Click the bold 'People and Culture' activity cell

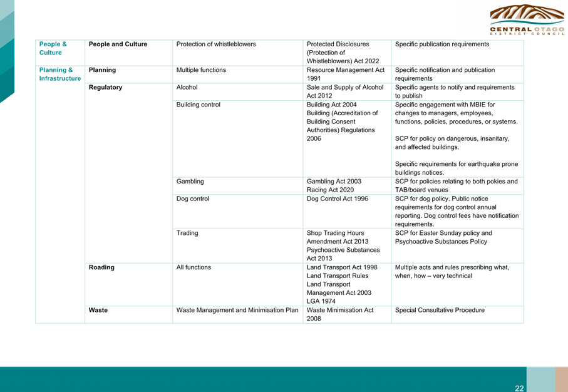click(128, 53)
